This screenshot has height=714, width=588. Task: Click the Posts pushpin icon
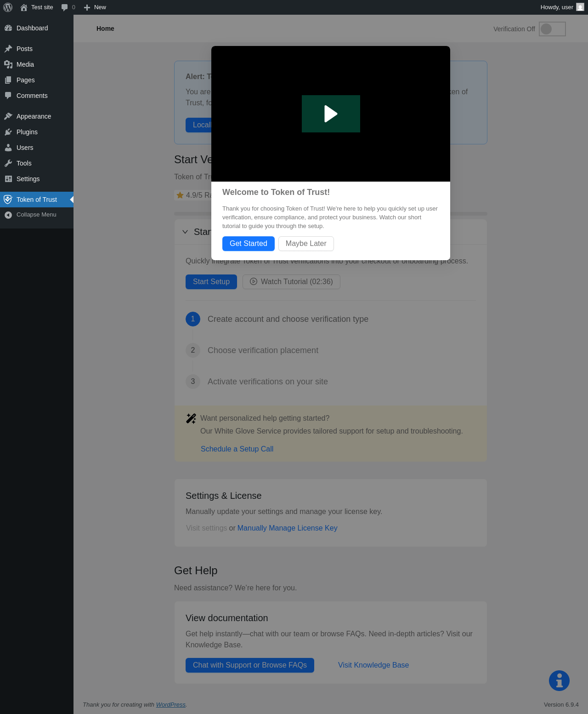click(x=8, y=49)
